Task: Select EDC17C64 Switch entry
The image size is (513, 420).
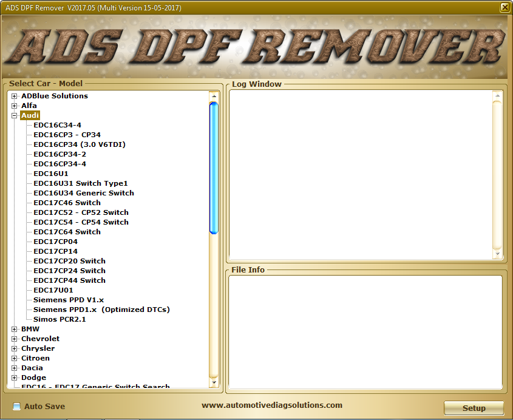Action: 67,232
